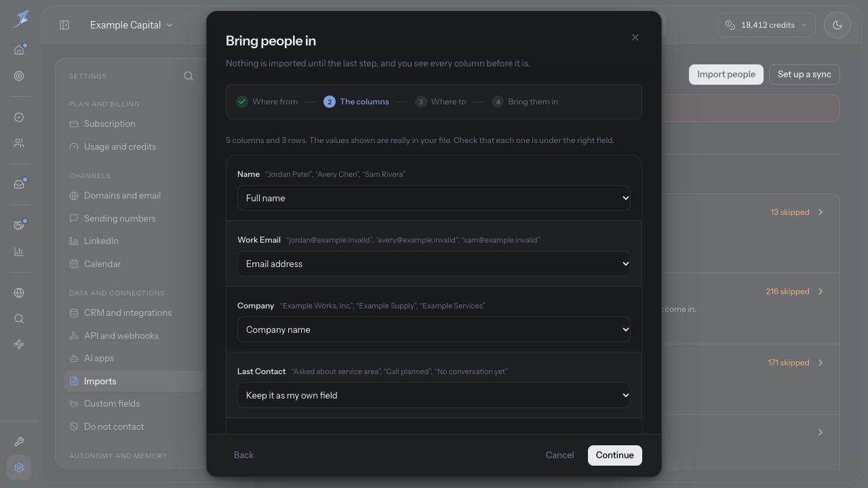
Task: Click Cancel in the dialog footer
Action: coord(559,455)
